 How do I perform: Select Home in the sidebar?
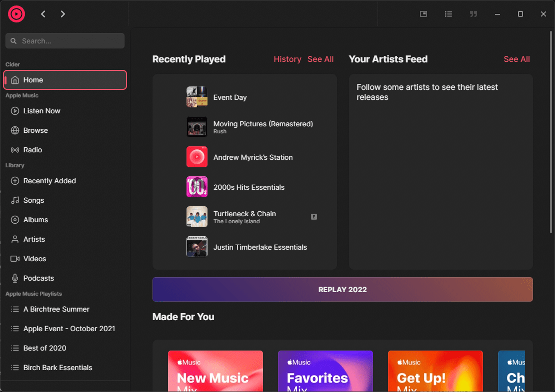[65, 80]
